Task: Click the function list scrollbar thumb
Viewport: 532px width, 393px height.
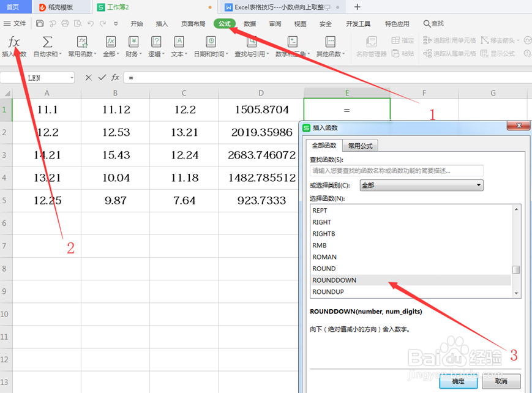Action: (516, 269)
